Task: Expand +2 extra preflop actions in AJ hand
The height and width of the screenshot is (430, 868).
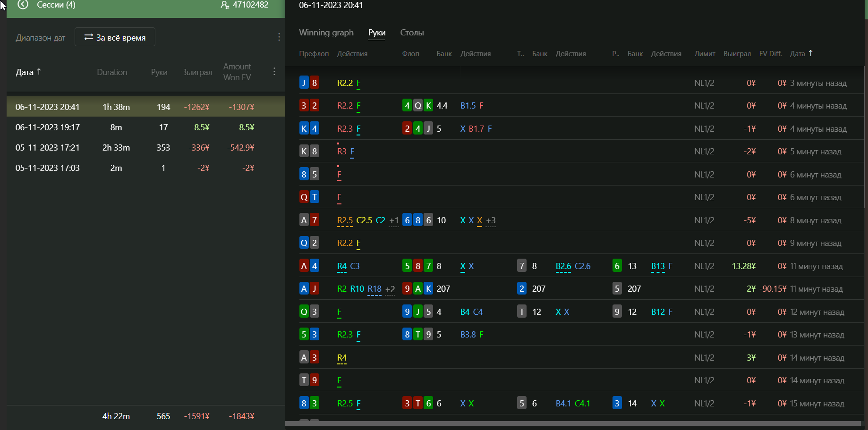Action: pos(390,289)
